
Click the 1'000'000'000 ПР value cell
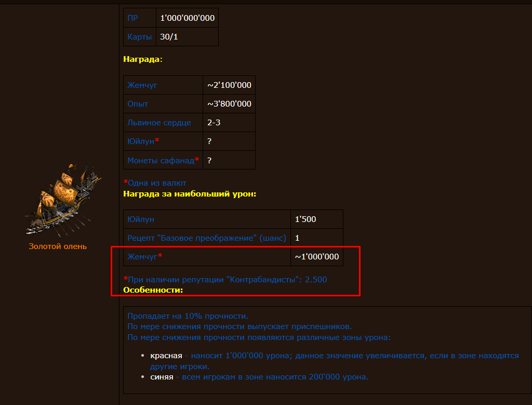coord(187,18)
